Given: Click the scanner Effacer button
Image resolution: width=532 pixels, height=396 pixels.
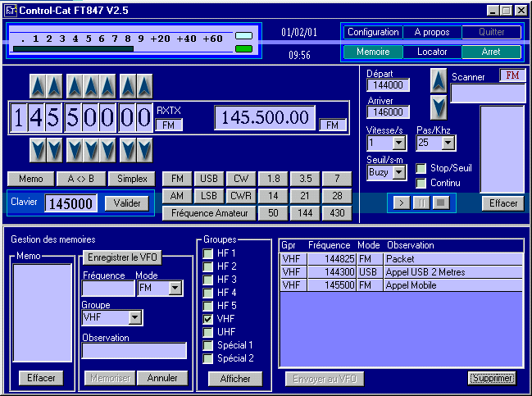Looking at the screenshot, I should 503,203.
